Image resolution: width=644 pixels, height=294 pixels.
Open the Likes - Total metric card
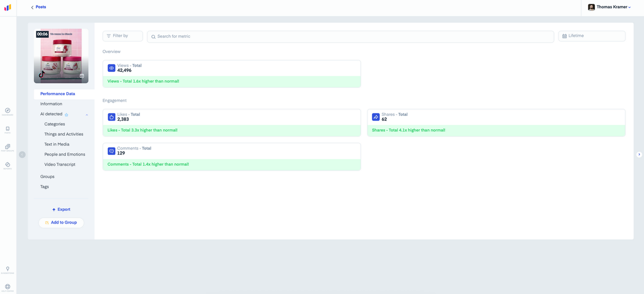point(232,122)
